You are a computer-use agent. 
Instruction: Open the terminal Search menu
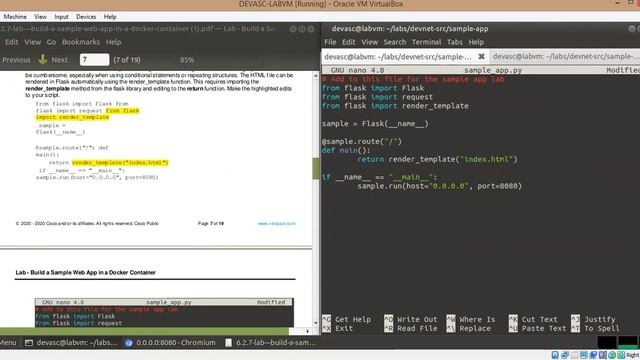point(395,42)
